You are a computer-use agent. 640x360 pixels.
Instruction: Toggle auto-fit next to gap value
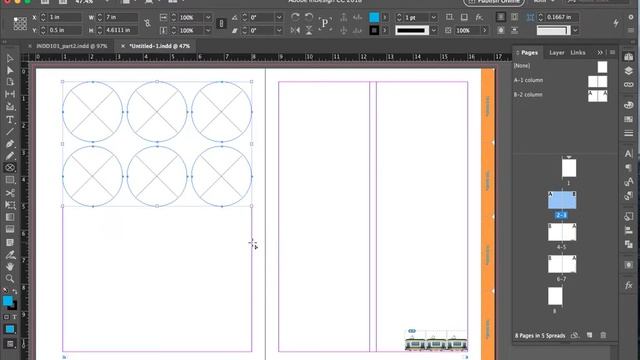[x=530, y=17]
